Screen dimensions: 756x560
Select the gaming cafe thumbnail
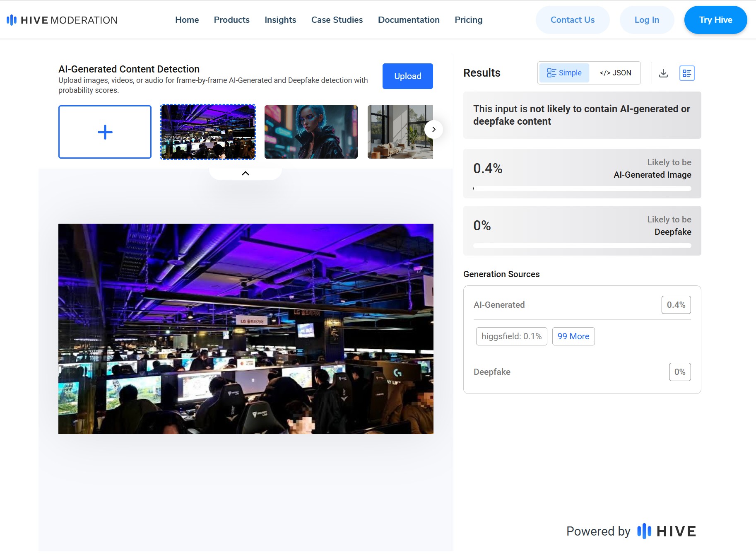pyautogui.click(x=208, y=132)
